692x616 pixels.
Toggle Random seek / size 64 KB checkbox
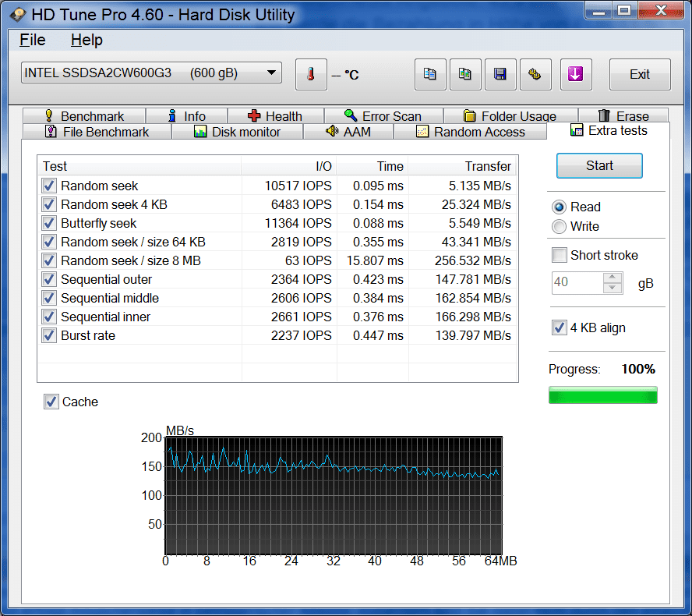[49, 242]
